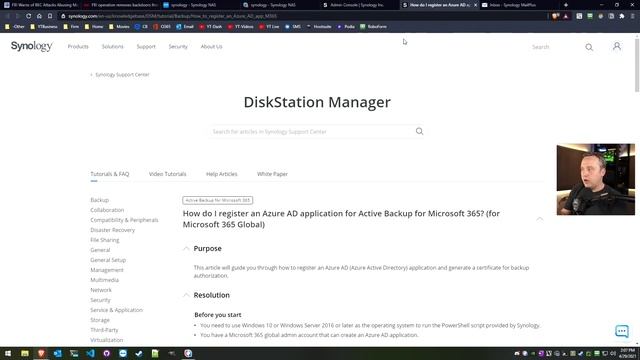Open GitHub Desktop from the taskbar
640x360 pixels.
[107, 353]
